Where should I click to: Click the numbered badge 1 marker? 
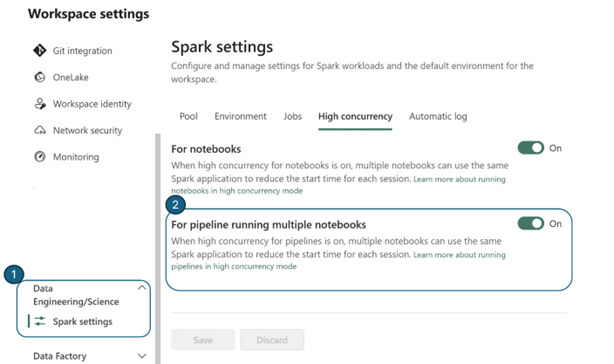pos(14,274)
